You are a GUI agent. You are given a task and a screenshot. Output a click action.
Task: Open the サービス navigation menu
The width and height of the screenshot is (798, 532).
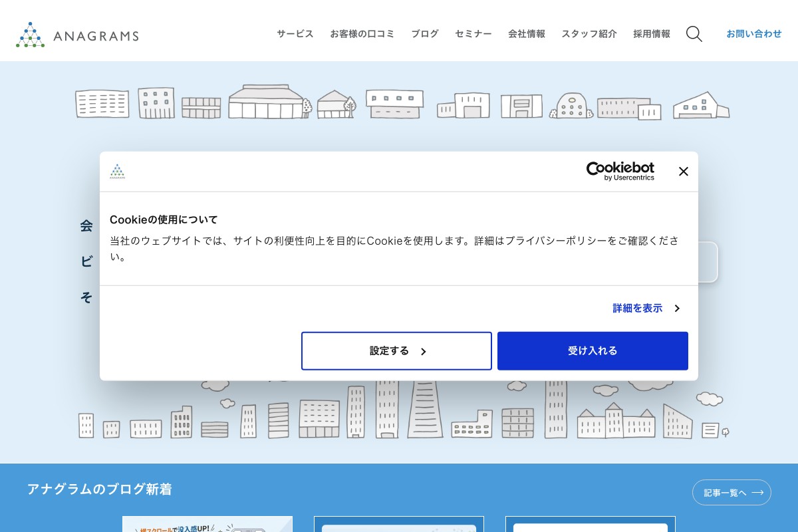(295, 34)
